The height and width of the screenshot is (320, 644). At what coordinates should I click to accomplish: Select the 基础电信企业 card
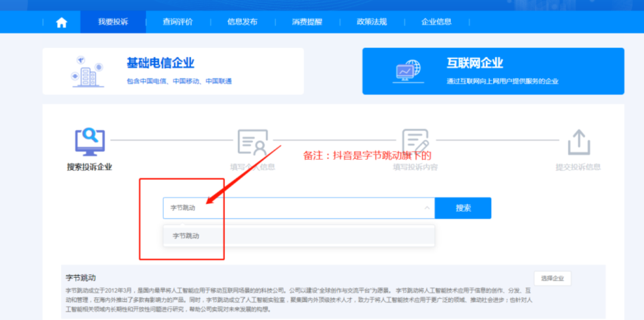tap(173, 71)
